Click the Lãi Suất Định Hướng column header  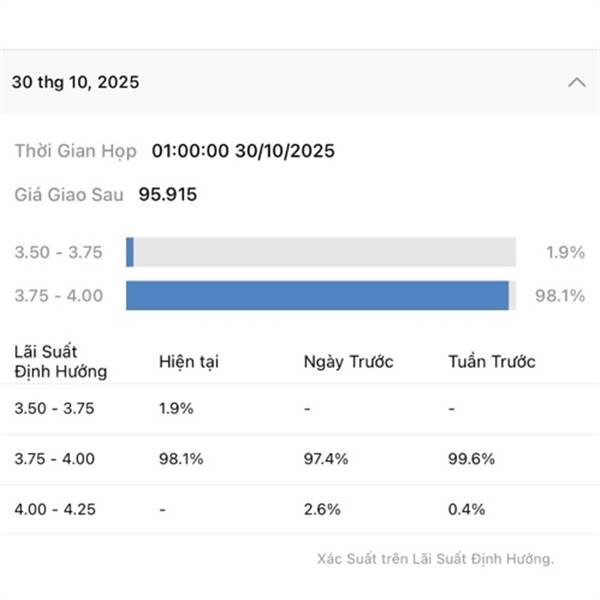click(x=60, y=361)
